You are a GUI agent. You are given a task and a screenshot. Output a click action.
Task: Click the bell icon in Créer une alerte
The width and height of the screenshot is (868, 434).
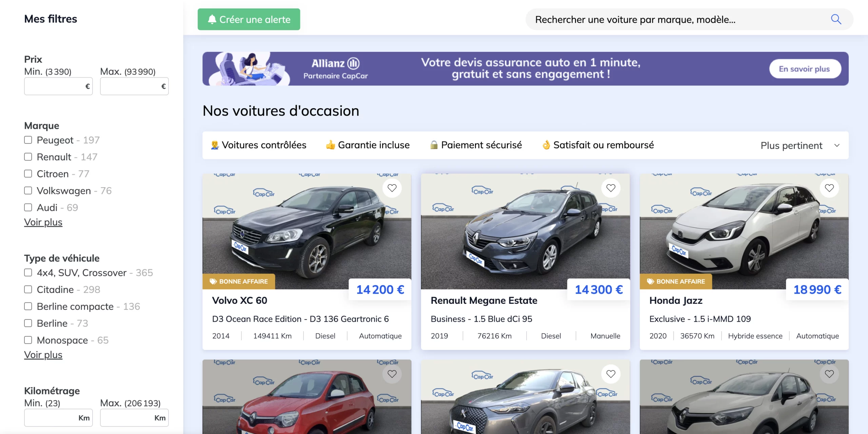(212, 19)
